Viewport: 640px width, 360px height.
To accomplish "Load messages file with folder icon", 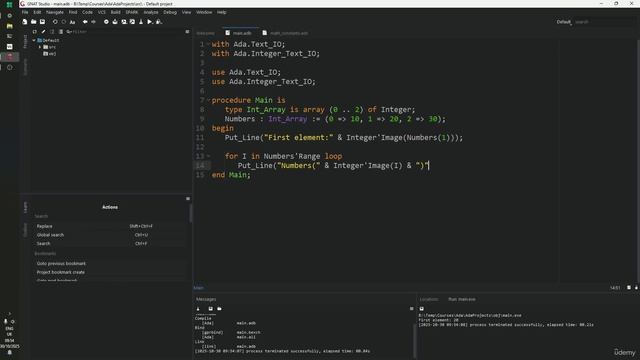I will pyautogui.click(x=219, y=309).
